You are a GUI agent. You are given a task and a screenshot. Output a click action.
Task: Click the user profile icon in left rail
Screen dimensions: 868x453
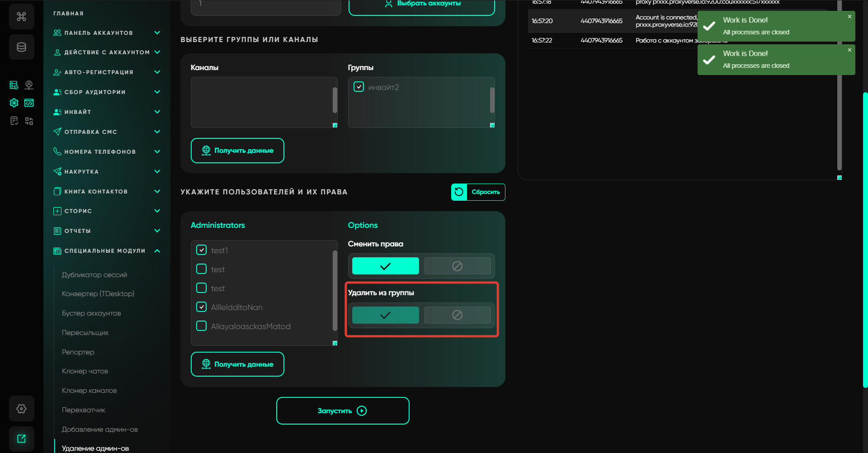coord(29,85)
